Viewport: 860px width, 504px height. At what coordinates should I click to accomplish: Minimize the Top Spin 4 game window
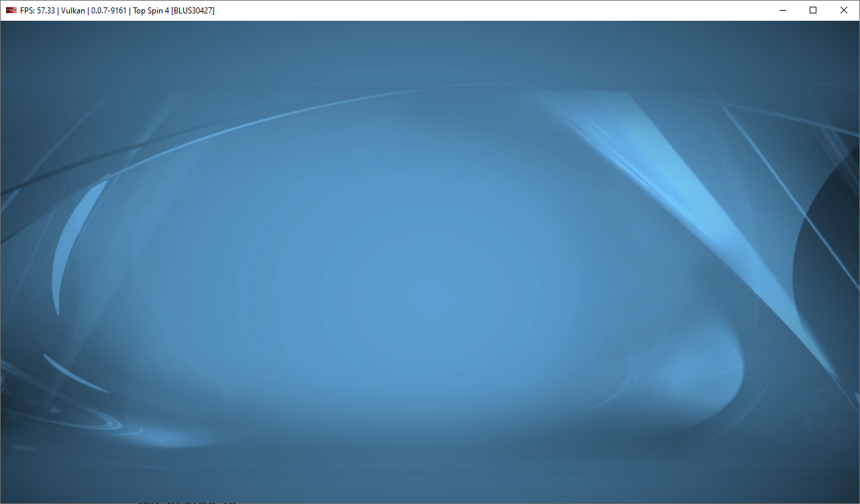click(x=782, y=10)
